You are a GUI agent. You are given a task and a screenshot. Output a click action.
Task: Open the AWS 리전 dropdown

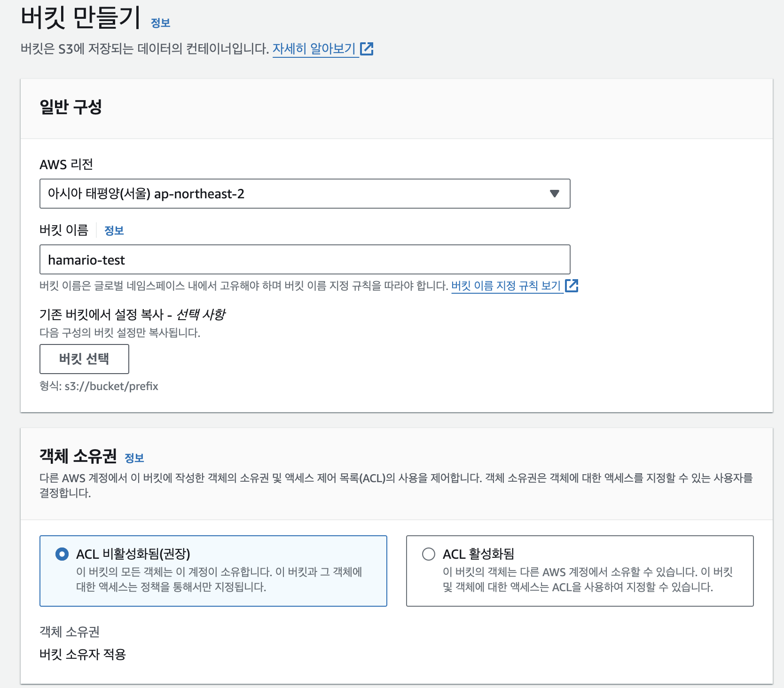pyautogui.click(x=305, y=194)
